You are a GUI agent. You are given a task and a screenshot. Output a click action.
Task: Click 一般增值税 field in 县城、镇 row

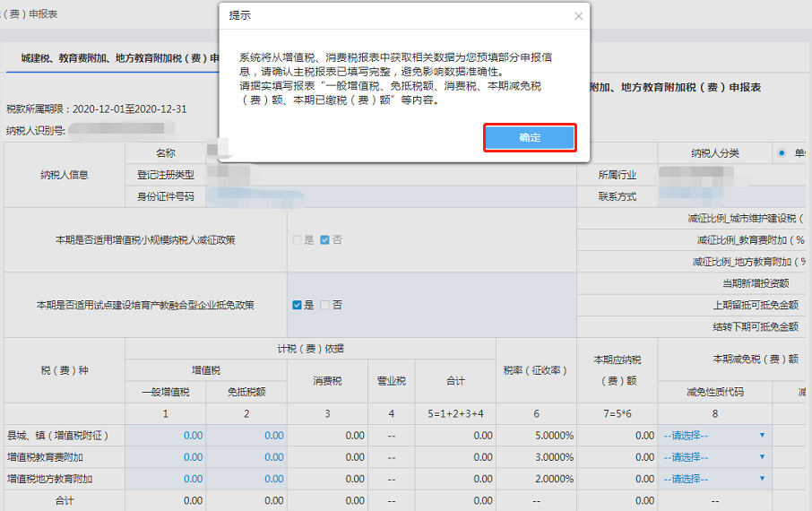point(166,436)
